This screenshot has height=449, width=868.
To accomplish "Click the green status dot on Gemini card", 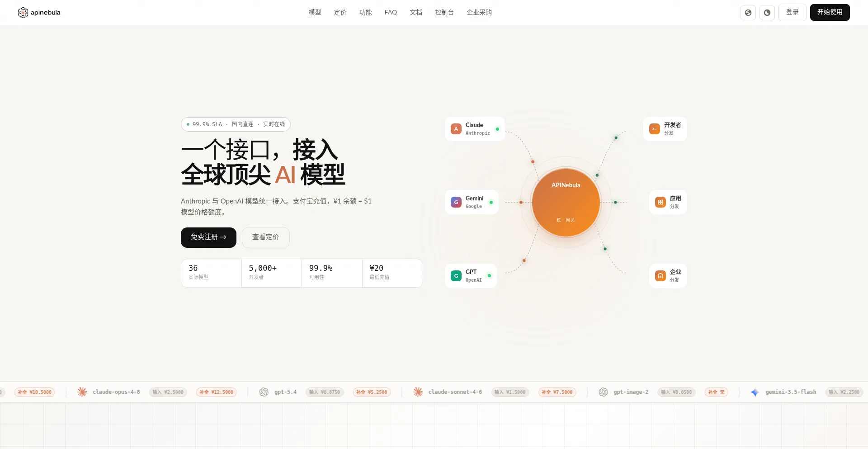I will pyautogui.click(x=491, y=202).
